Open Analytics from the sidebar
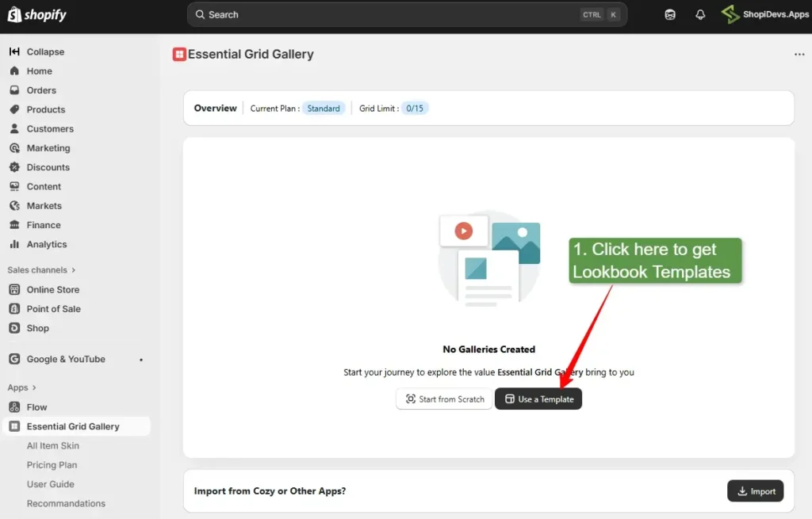The height and width of the screenshot is (519, 812). pos(47,244)
